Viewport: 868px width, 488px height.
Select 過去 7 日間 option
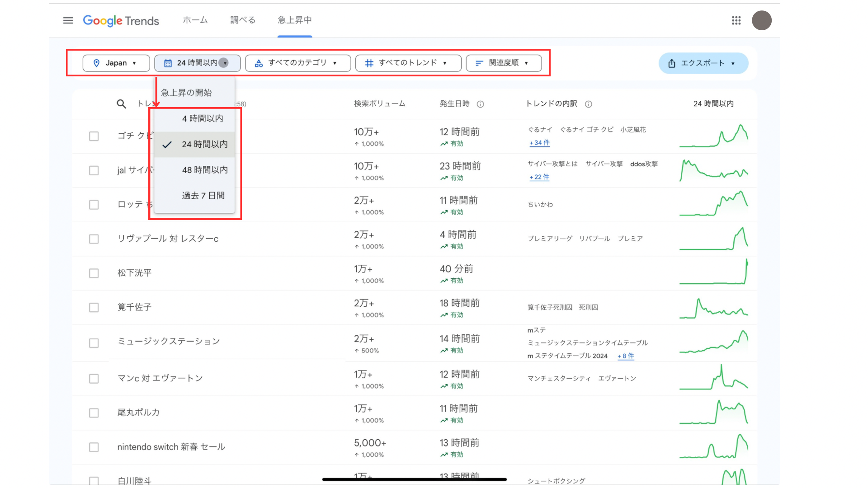tap(203, 196)
